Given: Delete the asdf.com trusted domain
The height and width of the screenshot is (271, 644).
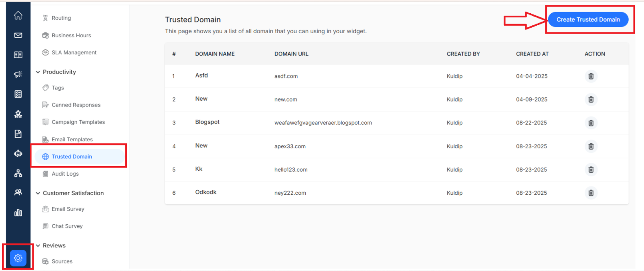Looking at the screenshot, I should click(x=591, y=76).
